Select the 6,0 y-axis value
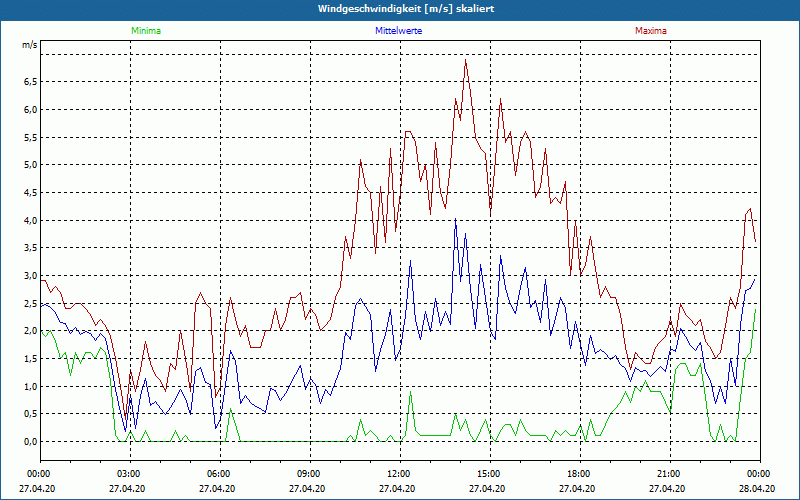 pyautogui.click(x=31, y=110)
